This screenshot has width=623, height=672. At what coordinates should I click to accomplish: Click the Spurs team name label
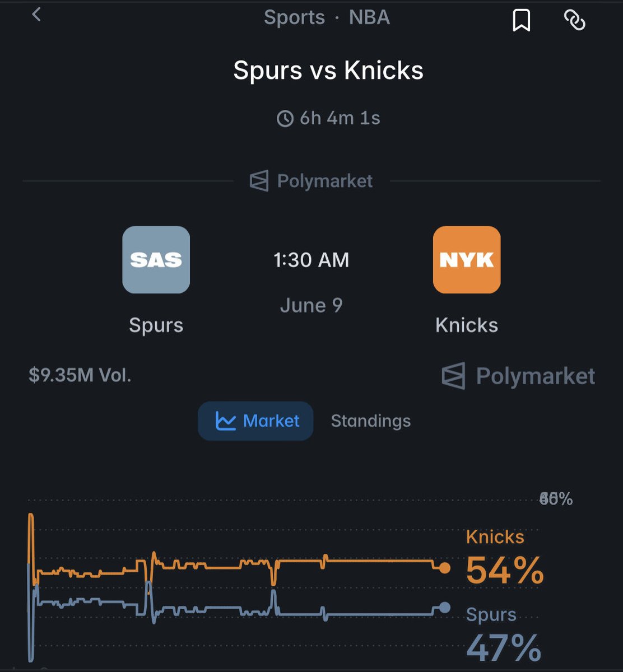(x=156, y=325)
